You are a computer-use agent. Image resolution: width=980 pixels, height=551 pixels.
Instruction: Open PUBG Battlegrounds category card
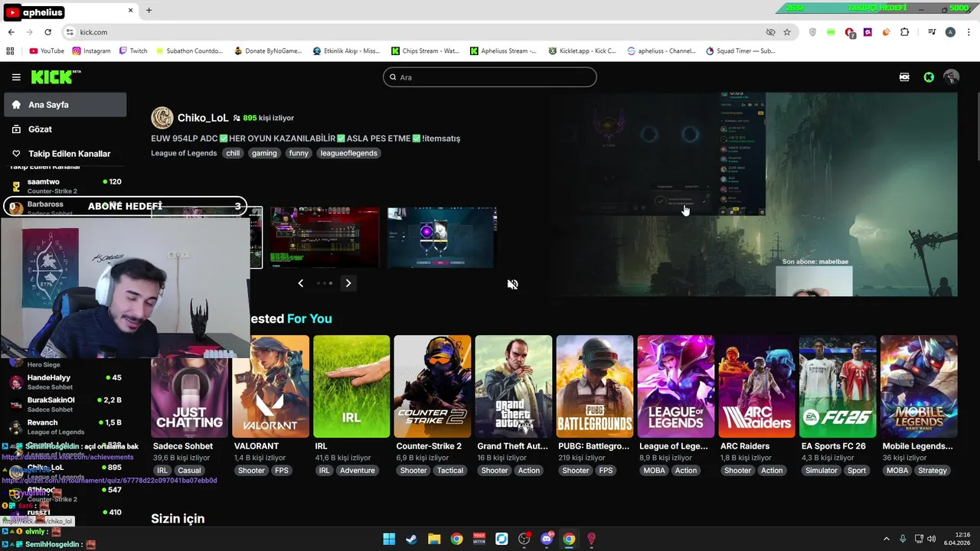click(595, 386)
